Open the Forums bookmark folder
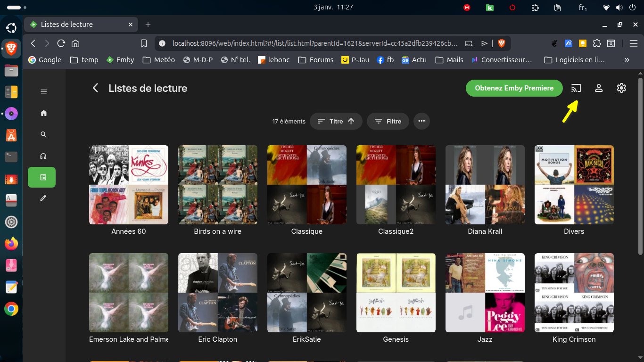This screenshot has height=362, width=644. tap(316, 60)
